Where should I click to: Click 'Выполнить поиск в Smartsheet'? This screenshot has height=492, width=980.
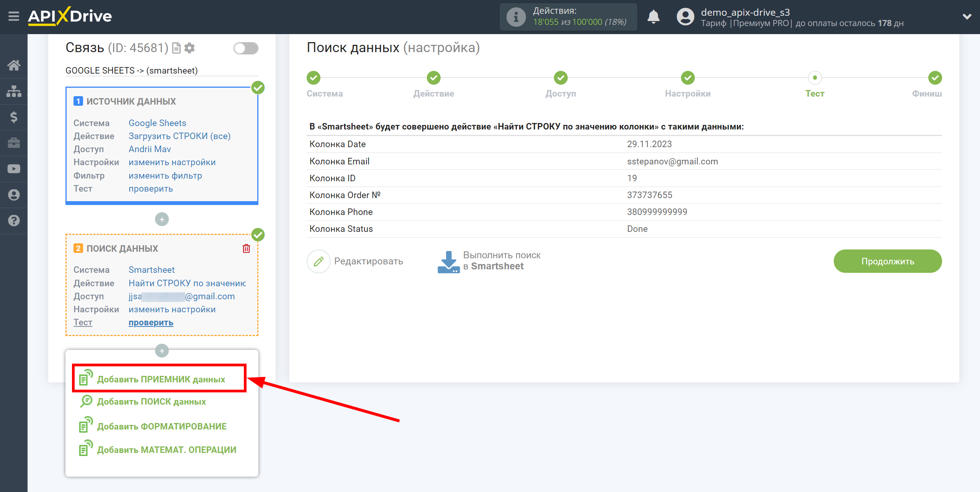point(501,261)
